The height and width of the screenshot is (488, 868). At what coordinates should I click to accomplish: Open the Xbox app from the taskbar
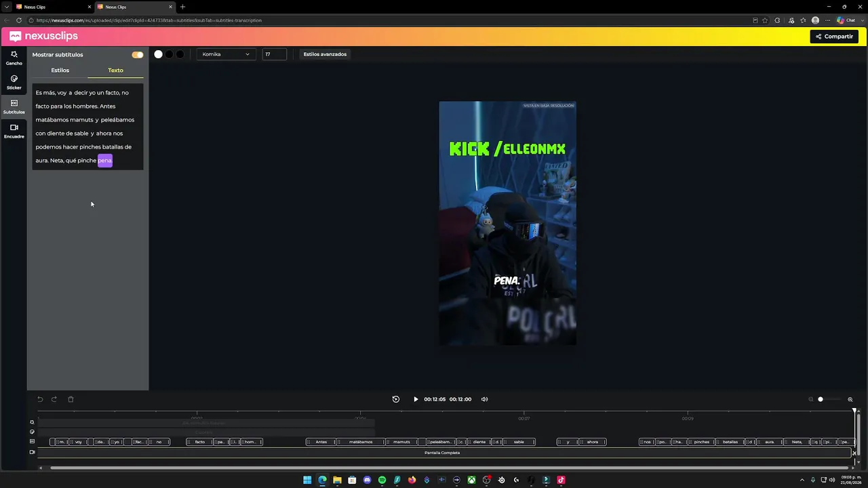click(471, 480)
